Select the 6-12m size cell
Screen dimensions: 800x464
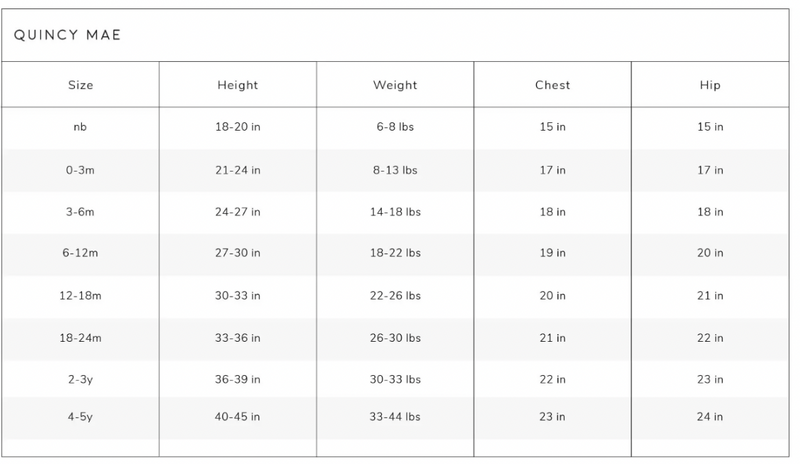tap(80, 253)
